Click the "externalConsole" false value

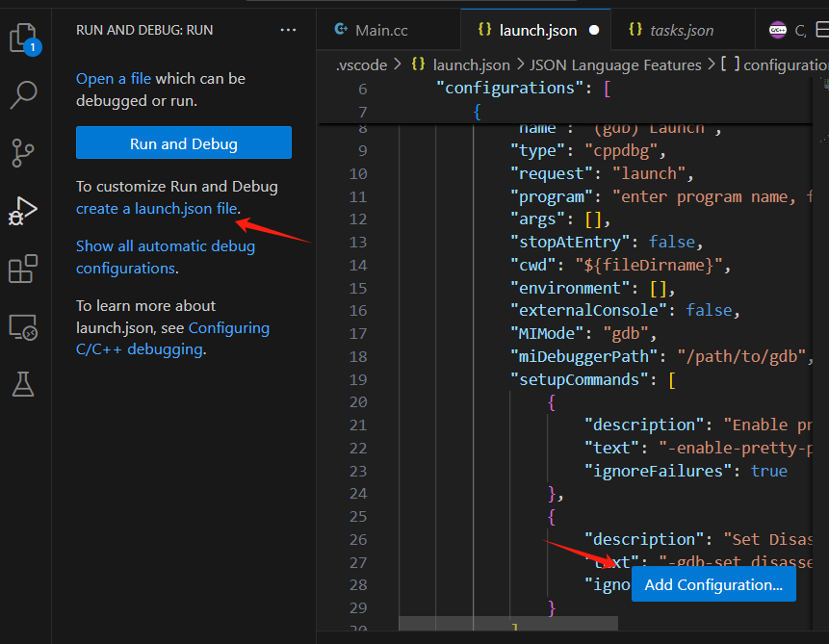[709, 310]
